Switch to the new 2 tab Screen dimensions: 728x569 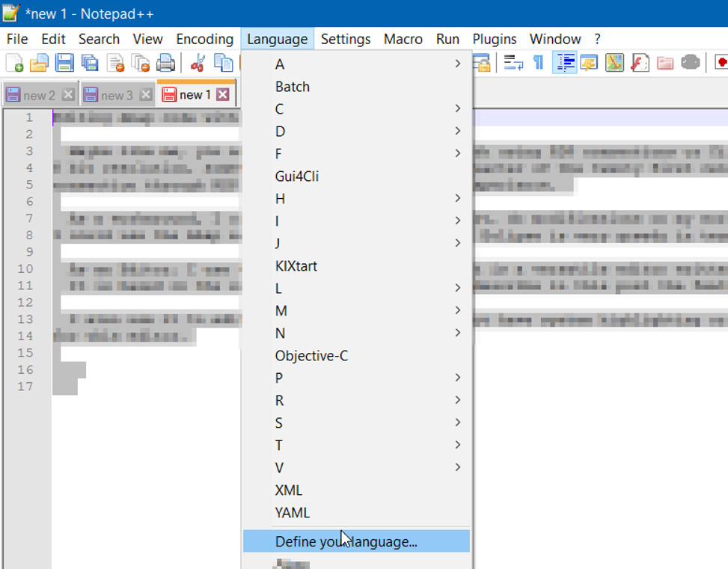[39, 95]
